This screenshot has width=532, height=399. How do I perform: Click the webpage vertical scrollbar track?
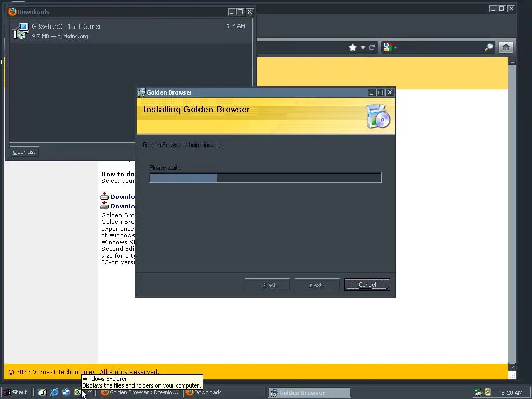512,214
